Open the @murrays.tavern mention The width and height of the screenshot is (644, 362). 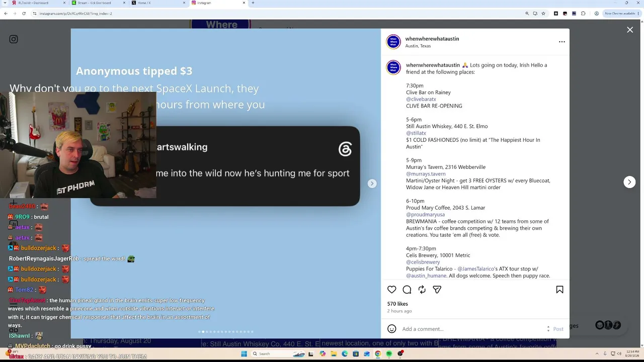coord(426,174)
